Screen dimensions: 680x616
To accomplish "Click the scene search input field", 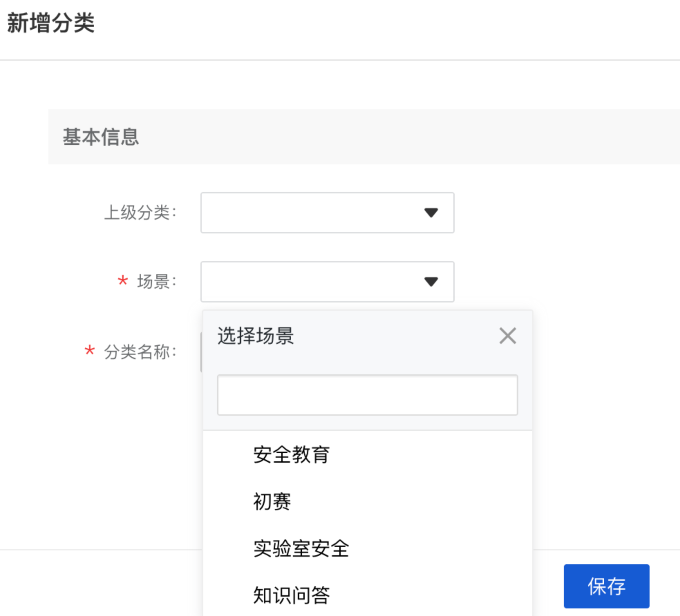I will point(367,395).
